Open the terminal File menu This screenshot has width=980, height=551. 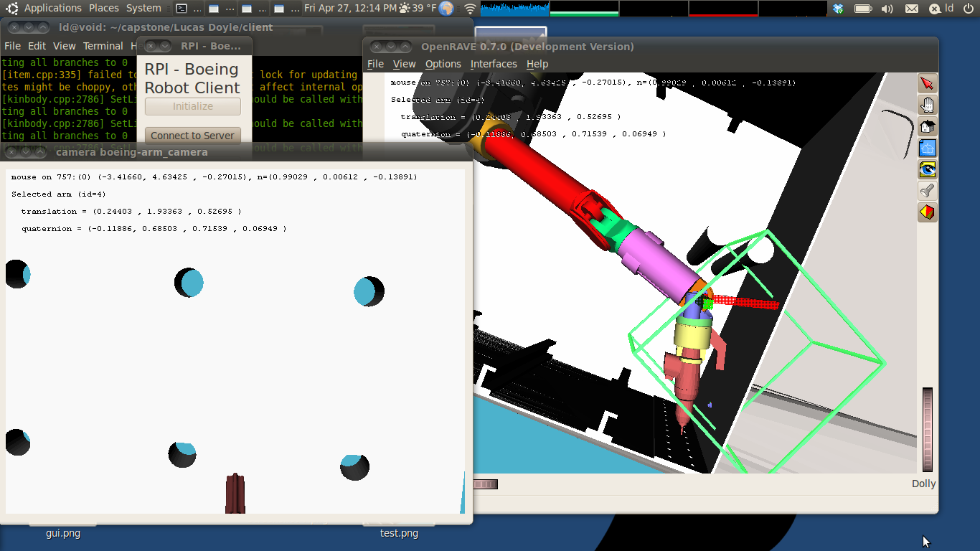tap(12, 45)
